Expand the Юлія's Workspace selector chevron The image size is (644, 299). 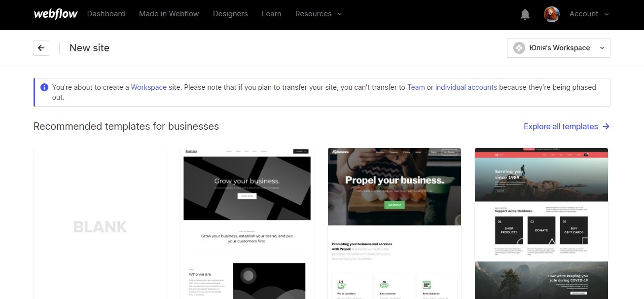tap(602, 48)
